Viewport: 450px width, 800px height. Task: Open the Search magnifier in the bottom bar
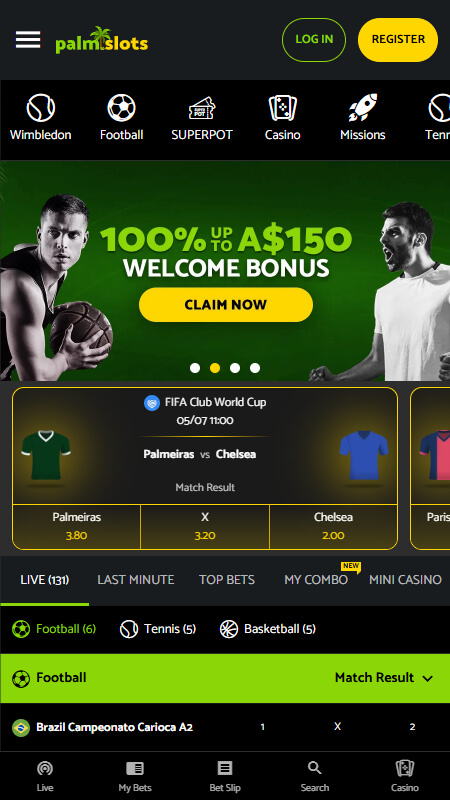[x=315, y=768]
